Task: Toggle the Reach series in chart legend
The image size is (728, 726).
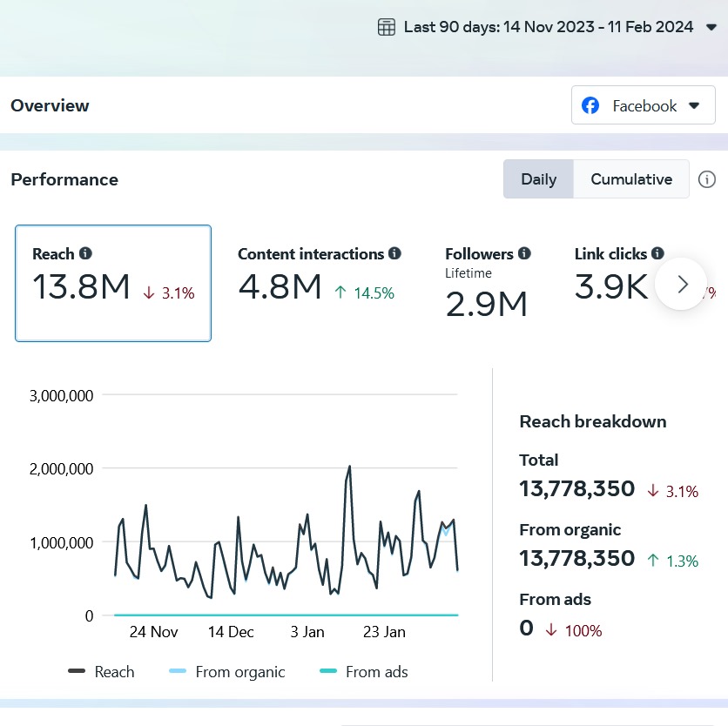Action: tap(102, 671)
